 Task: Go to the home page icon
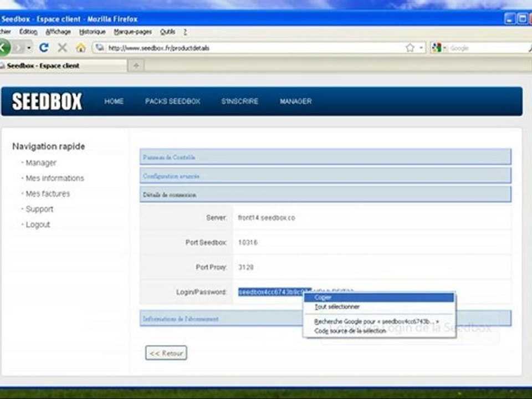(81, 48)
